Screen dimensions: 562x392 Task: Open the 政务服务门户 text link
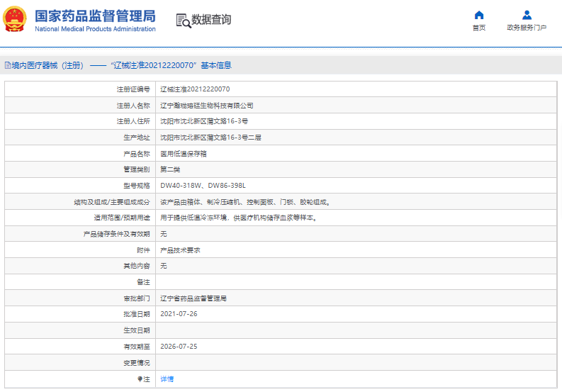[x=527, y=28]
